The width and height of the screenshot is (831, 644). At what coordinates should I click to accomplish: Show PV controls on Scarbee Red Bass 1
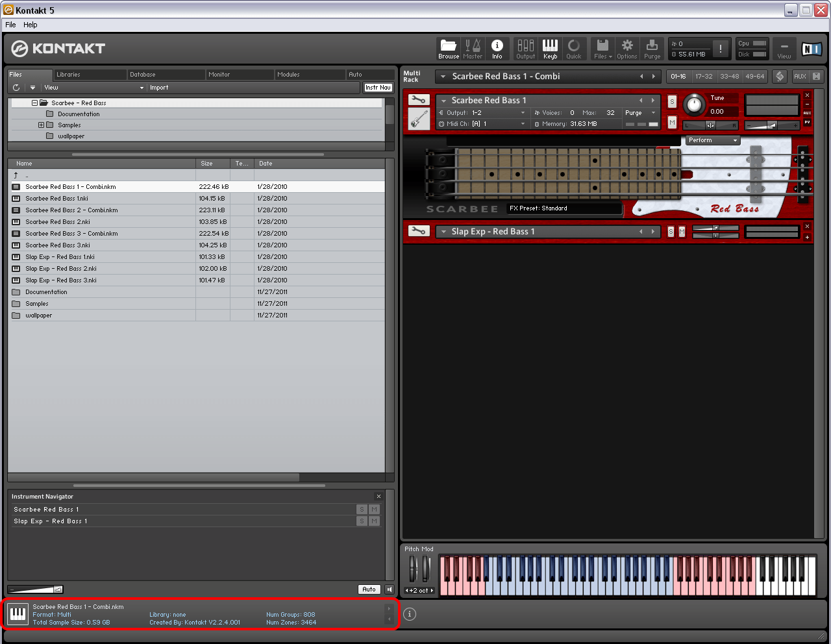point(807,123)
